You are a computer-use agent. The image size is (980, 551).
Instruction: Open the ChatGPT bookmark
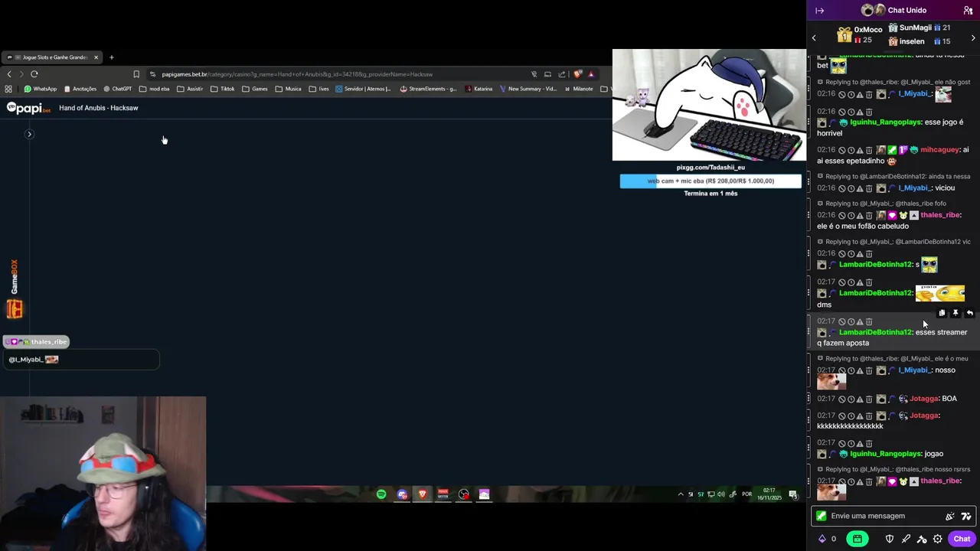coord(118,89)
